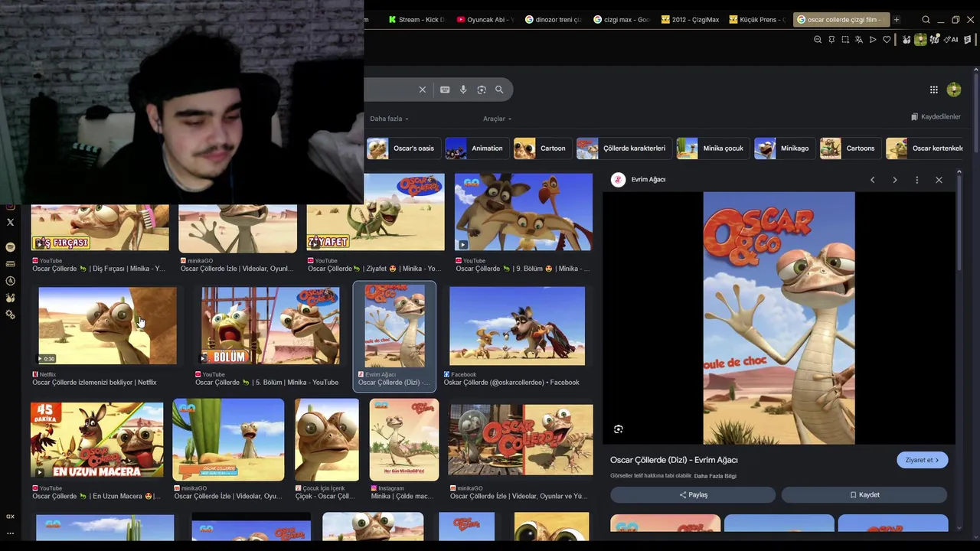Open sidebar settings gear icon

[10, 315]
